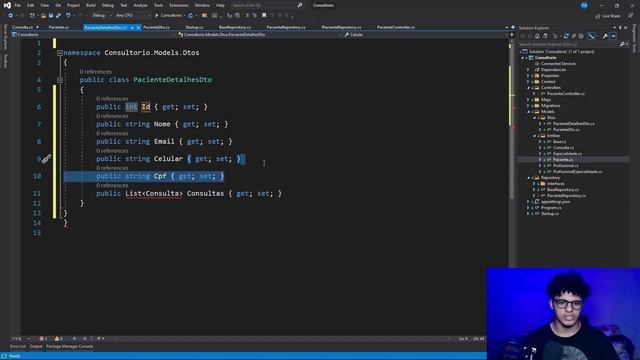Click the warning count icon in bottom bar
This screenshot has height=360, width=640.
(58, 339)
